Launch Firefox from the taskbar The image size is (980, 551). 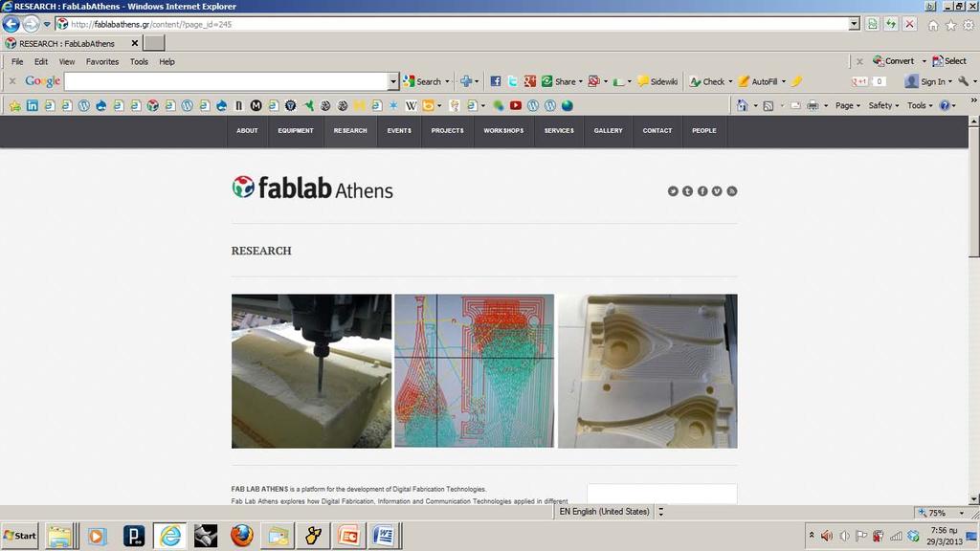(x=242, y=536)
